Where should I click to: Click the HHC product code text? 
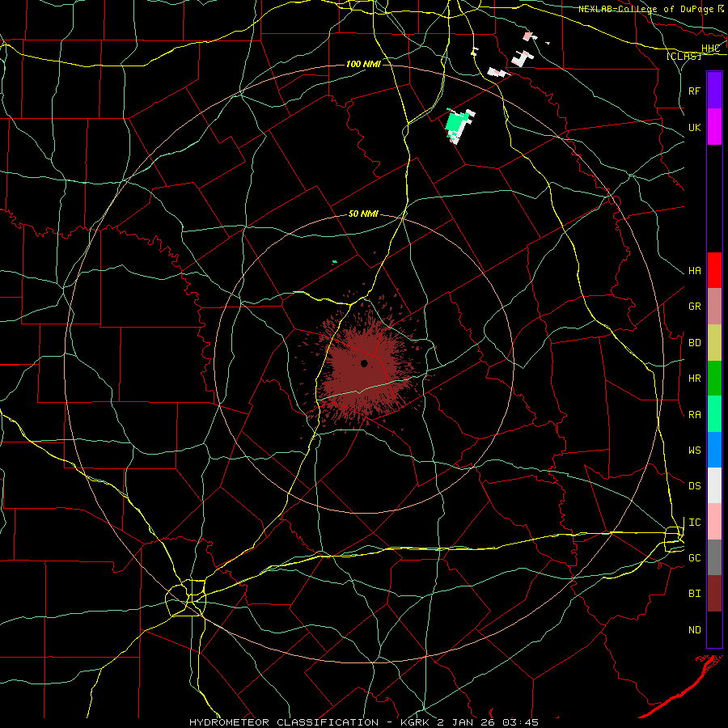710,49
